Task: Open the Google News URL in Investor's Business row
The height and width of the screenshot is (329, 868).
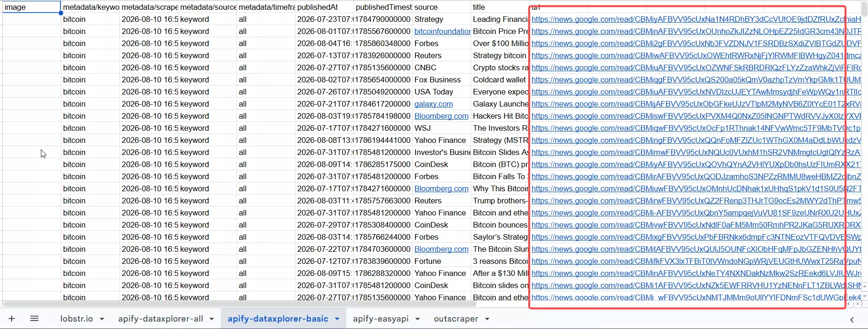Action: coord(696,152)
